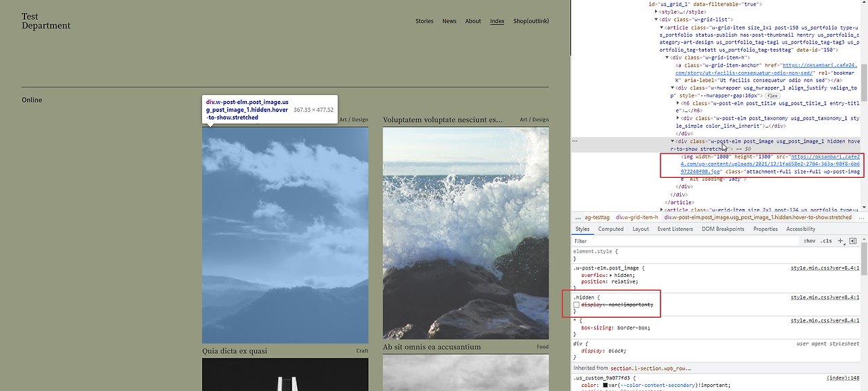
Task: Click the Craft category label
Action: pyautogui.click(x=362, y=351)
